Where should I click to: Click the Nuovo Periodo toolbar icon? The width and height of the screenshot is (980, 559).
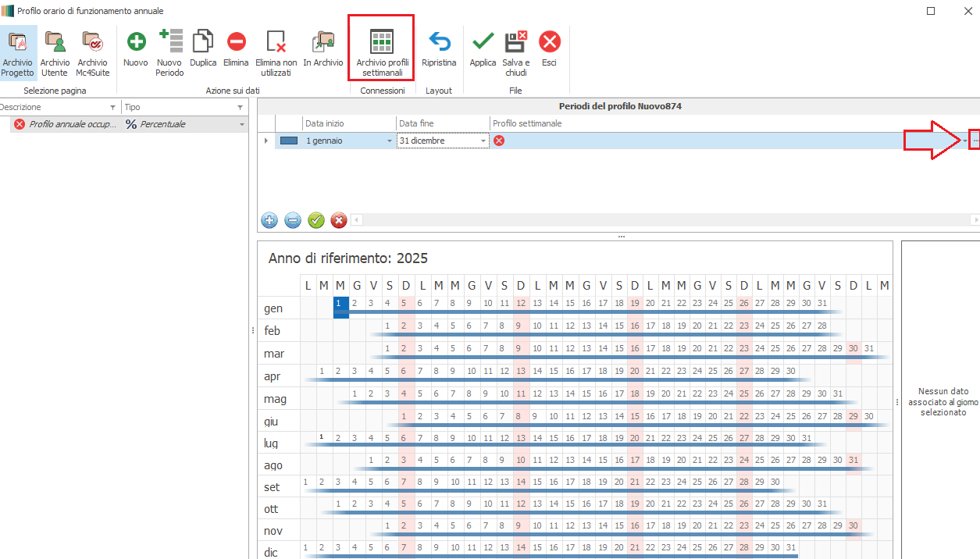click(169, 42)
